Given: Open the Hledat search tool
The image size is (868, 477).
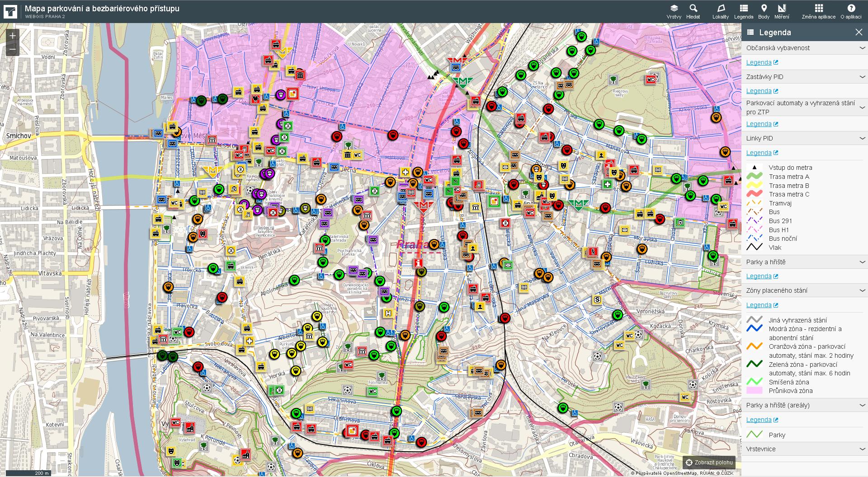Looking at the screenshot, I should pyautogui.click(x=693, y=11).
